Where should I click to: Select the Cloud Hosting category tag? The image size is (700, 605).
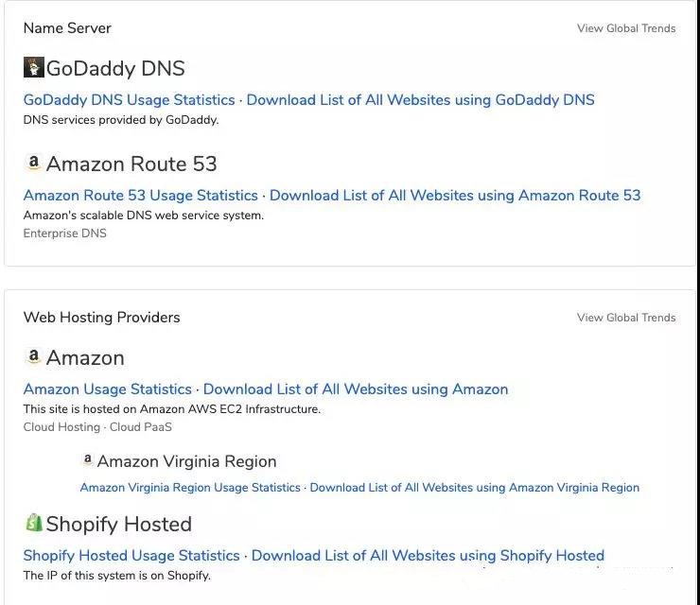tap(61, 427)
